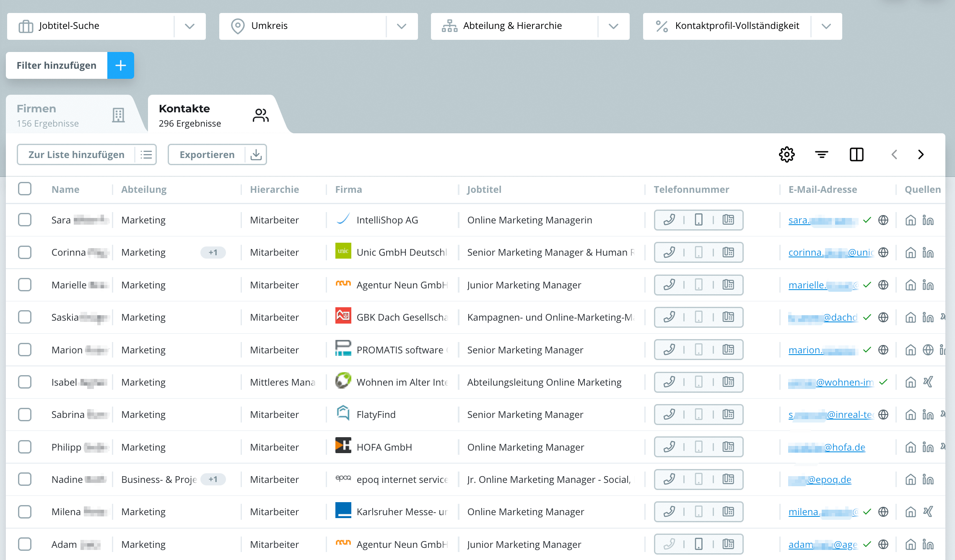Check the row checkbox for Saskia
Screen dimensions: 955x560
click(25, 317)
